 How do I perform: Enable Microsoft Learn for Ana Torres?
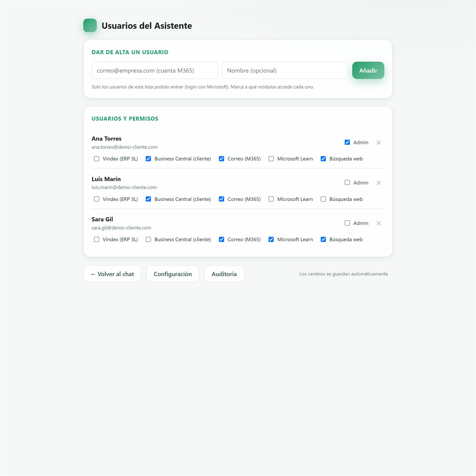(271, 159)
